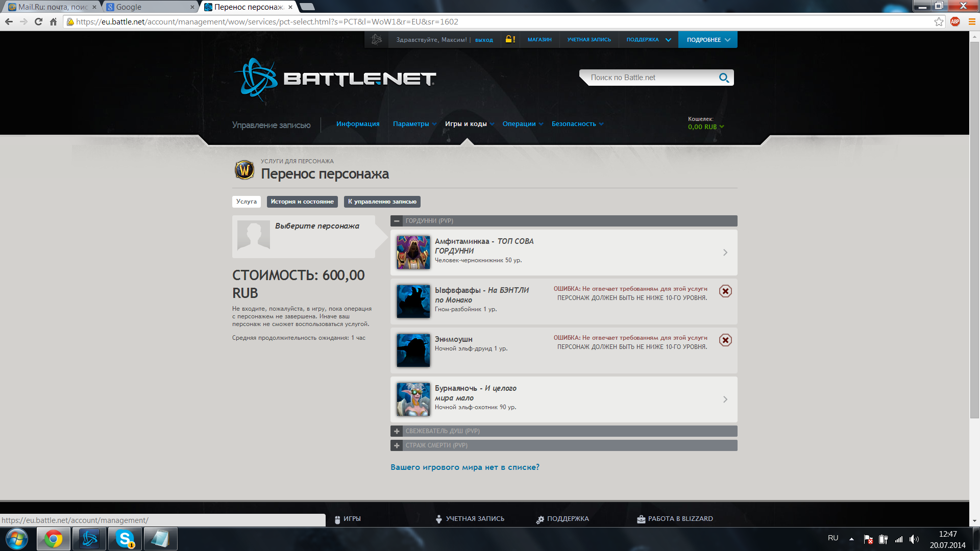This screenshot has width=980, height=551.
Task: Go to К управлению записью tab
Action: tap(382, 202)
